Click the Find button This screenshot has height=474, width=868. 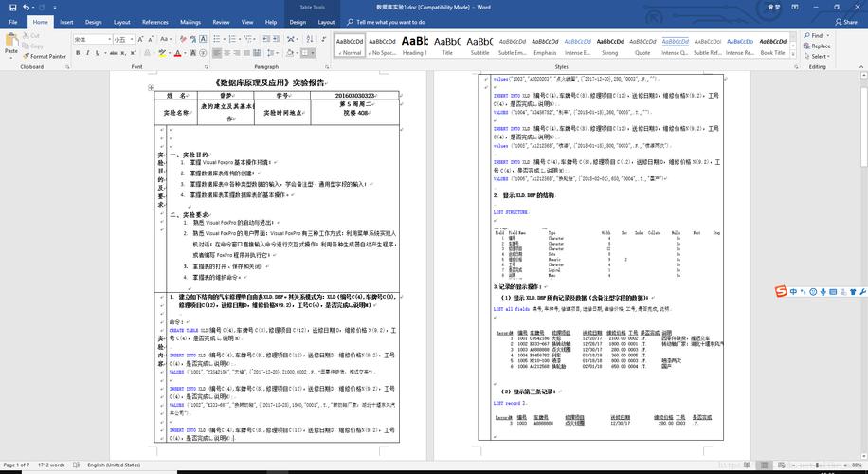[816, 35]
